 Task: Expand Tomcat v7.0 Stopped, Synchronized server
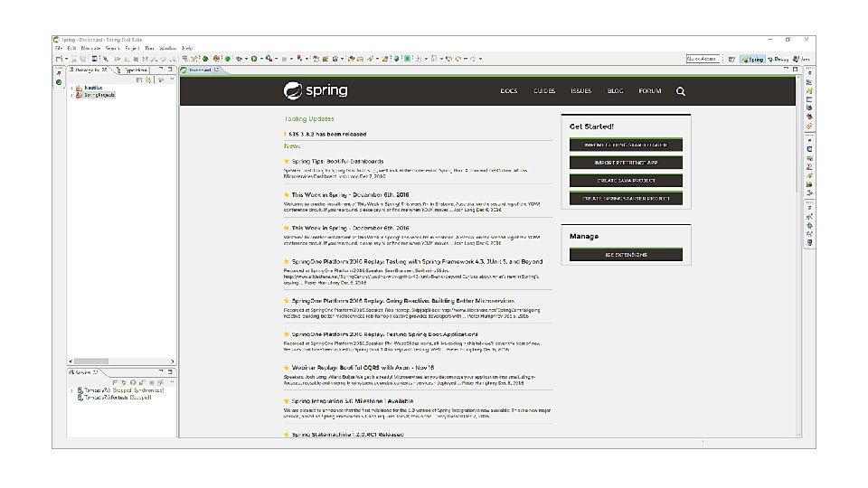coord(72,390)
